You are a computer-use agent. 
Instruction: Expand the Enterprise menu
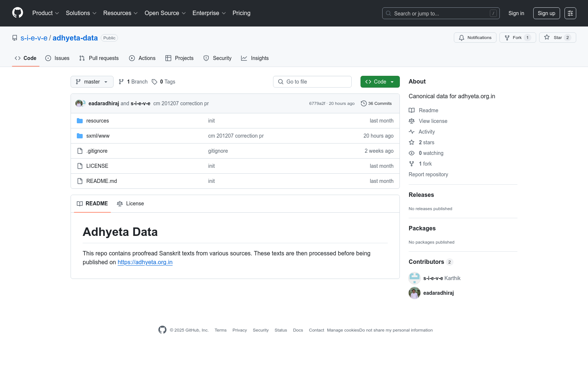(209, 13)
